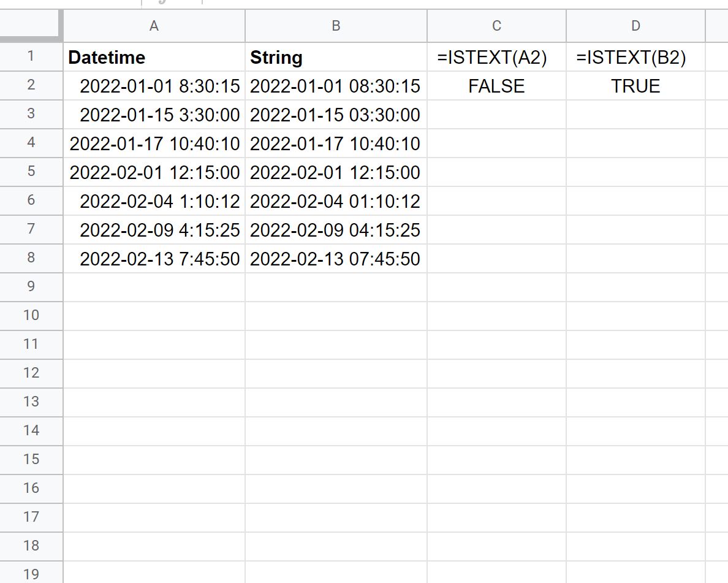Select cell containing =ISTEXT(B2)

pyautogui.click(x=635, y=57)
